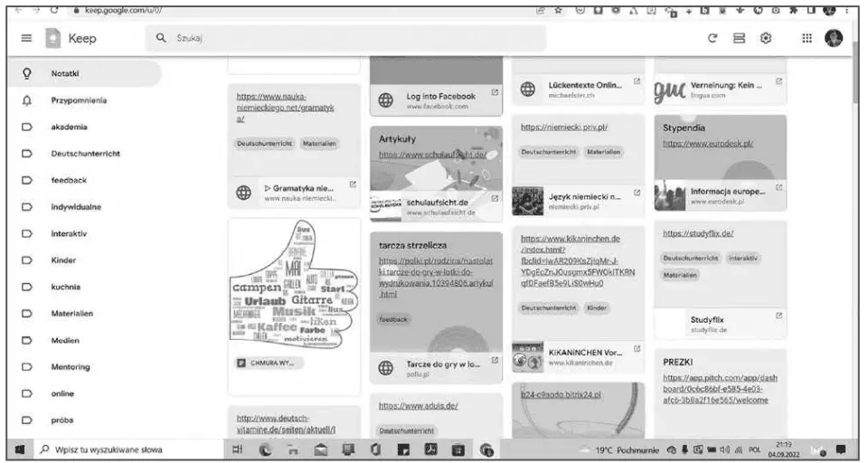The height and width of the screenshot is (463, 868).
Task: Click the feedback tag on tarcza note
Action: tap(393, 319)
